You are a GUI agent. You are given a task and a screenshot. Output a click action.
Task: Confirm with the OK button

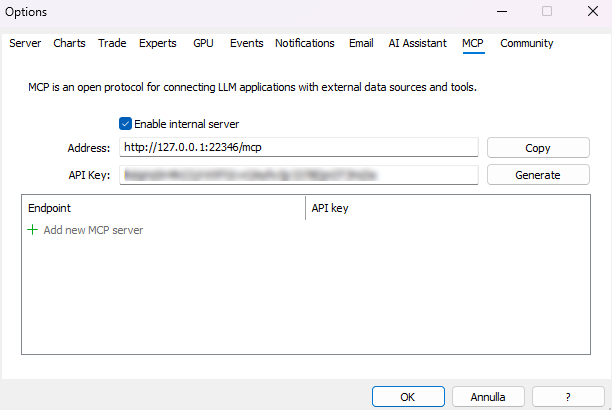point(408,397)
